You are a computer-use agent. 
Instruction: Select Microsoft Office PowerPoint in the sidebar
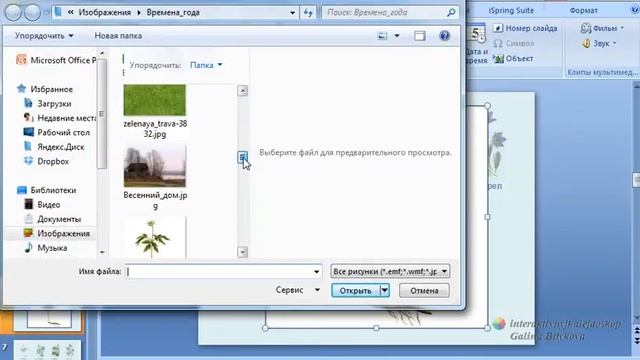click(x=56, y=60)
